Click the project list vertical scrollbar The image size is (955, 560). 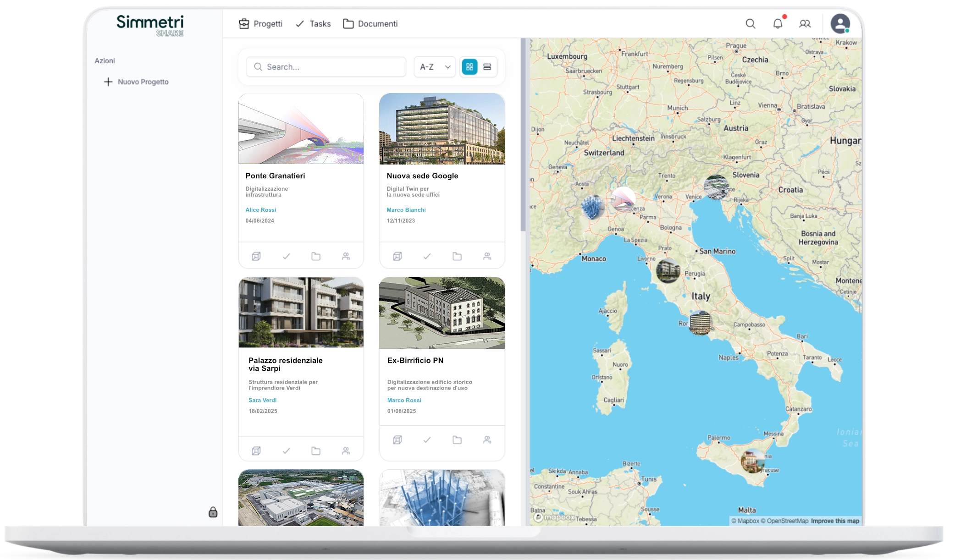coord(523,135)
